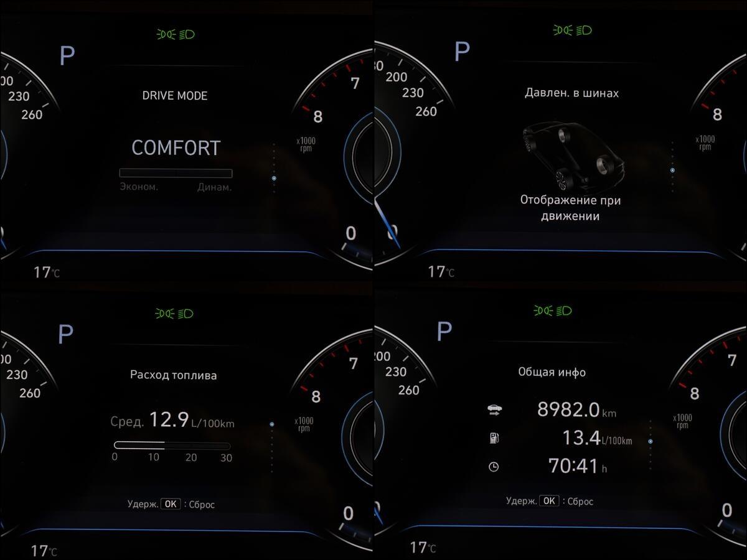The height and width of the screenshot is (560, 747).
Task: Click the Drive Mode Econom/Dynam bar
Action: pyautogui.click(x=176, y=174)
